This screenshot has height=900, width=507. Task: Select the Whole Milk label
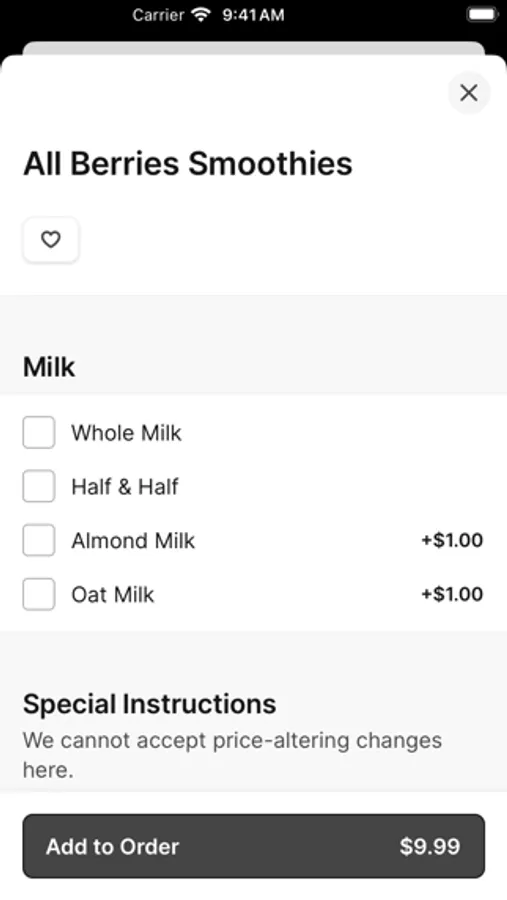click(126, 433)
